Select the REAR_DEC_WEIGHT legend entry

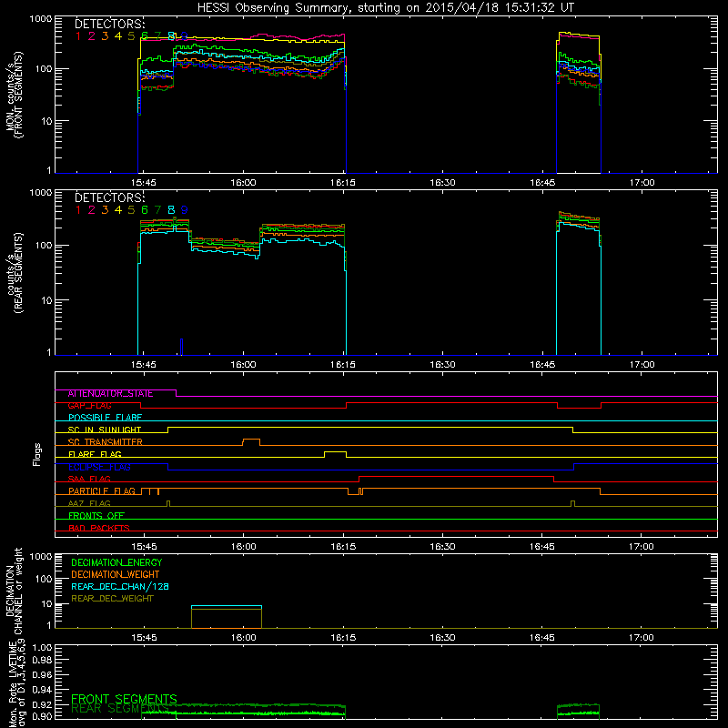[x=112, y=599]
